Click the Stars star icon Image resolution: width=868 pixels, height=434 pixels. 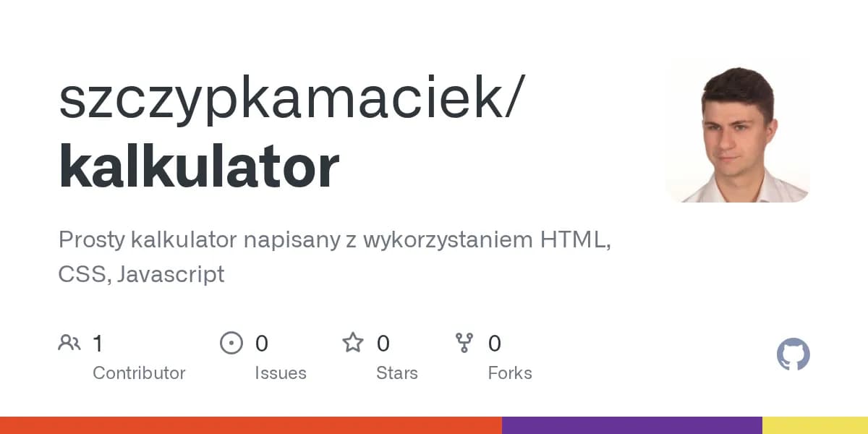[x=353, y=343]
